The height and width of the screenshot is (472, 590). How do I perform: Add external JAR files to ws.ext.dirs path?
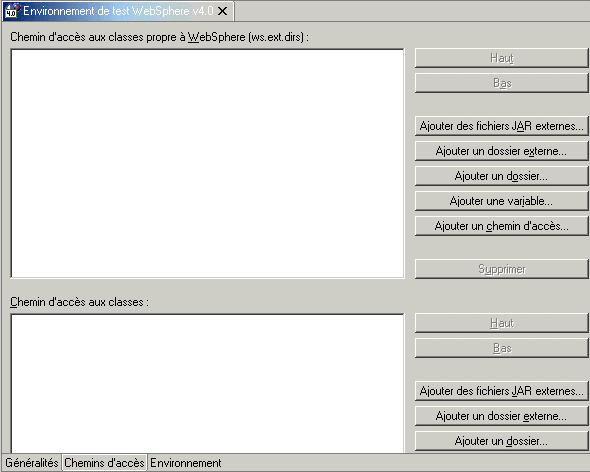(x=502, y=126)
